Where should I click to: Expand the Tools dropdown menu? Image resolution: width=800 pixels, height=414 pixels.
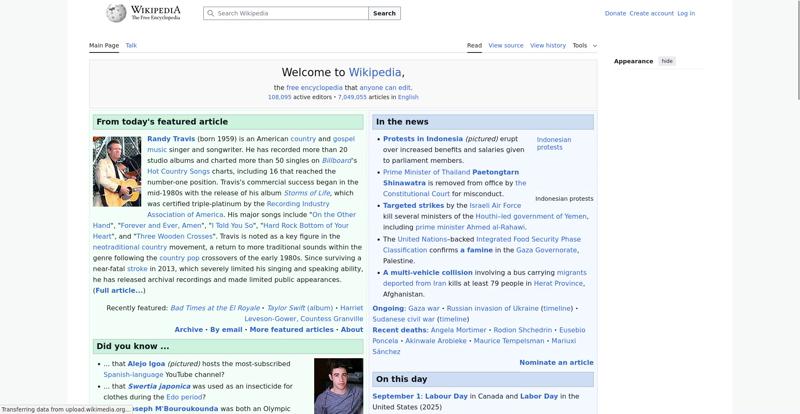[585, 45]
